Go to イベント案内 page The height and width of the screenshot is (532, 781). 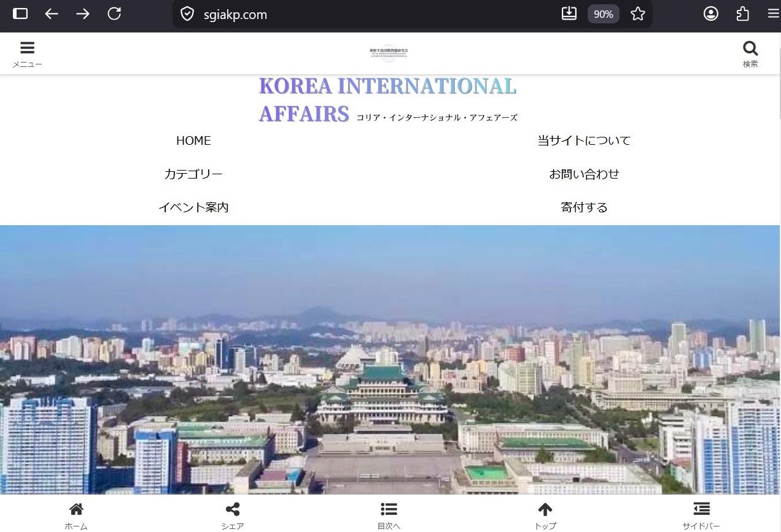pyautogui.click(x=193, y=207)
